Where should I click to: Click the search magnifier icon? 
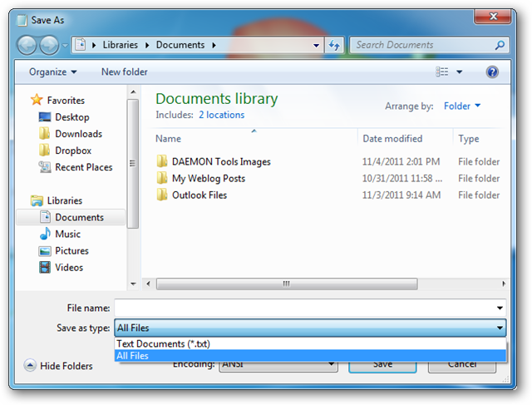click(500, 45)
